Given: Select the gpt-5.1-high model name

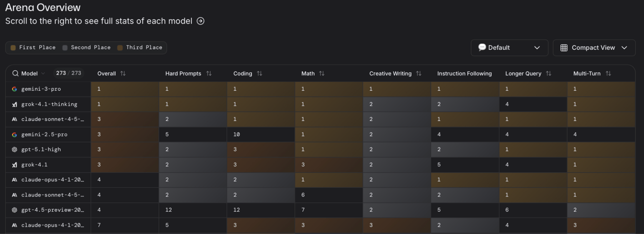Looking at the screenshot, I should (41, 149).
